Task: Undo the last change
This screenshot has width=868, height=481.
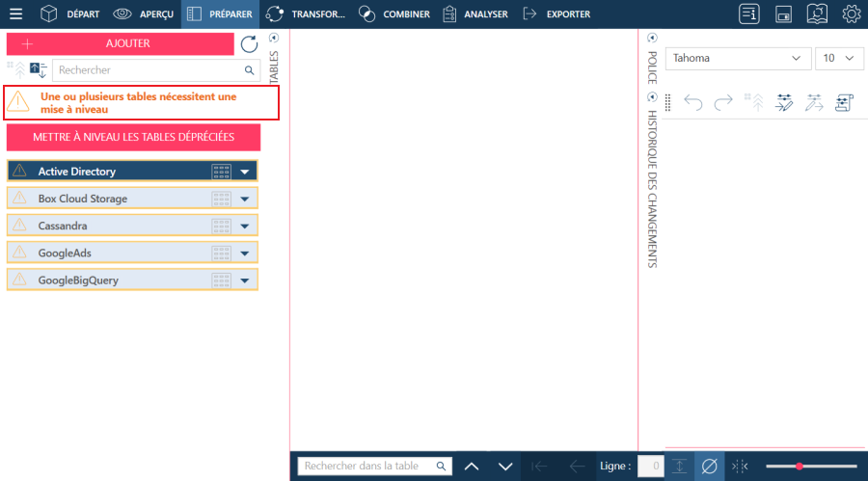Action: coord(693,102)
